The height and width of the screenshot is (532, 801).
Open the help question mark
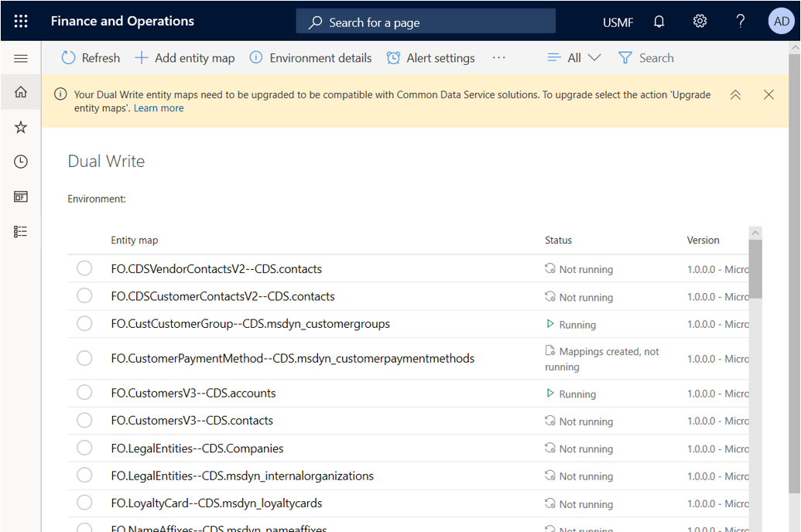coord(740,21)
